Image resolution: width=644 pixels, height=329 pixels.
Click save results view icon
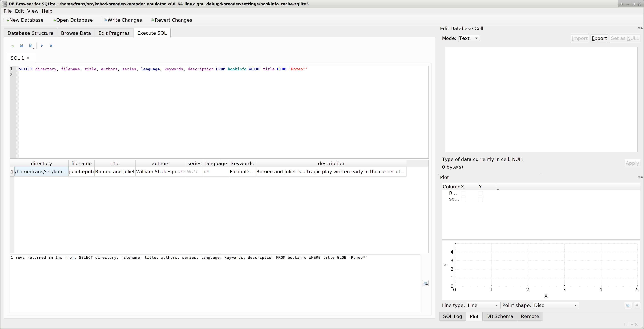[425, 284]
